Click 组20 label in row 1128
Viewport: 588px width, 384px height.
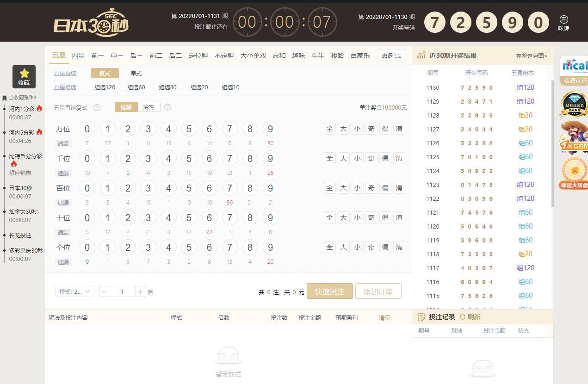coord(525,115)
